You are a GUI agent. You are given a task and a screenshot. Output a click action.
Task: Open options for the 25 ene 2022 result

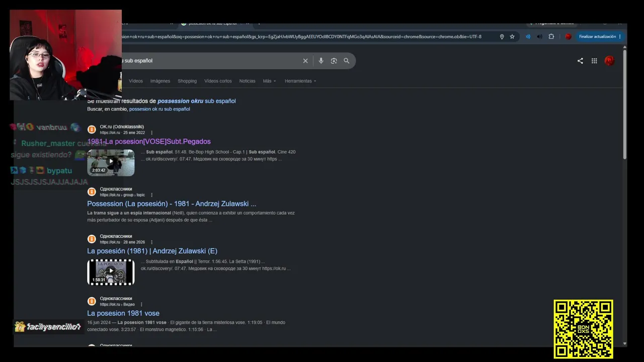pos(151,133)
